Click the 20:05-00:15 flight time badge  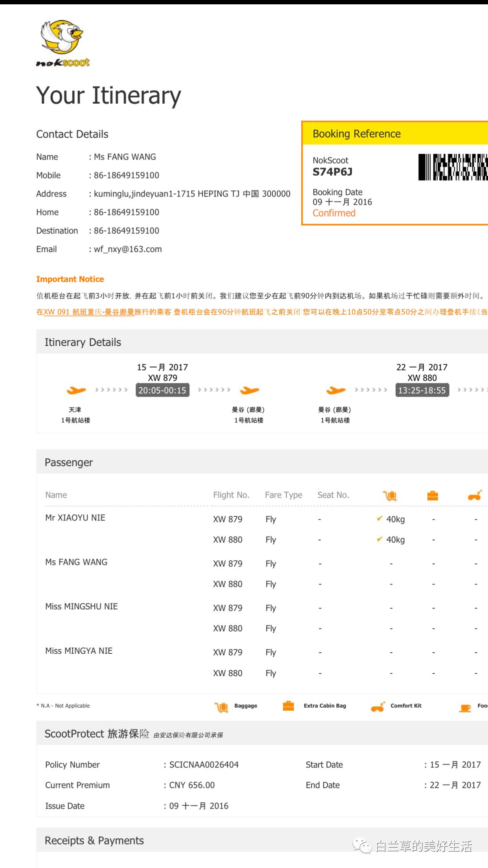162,390
